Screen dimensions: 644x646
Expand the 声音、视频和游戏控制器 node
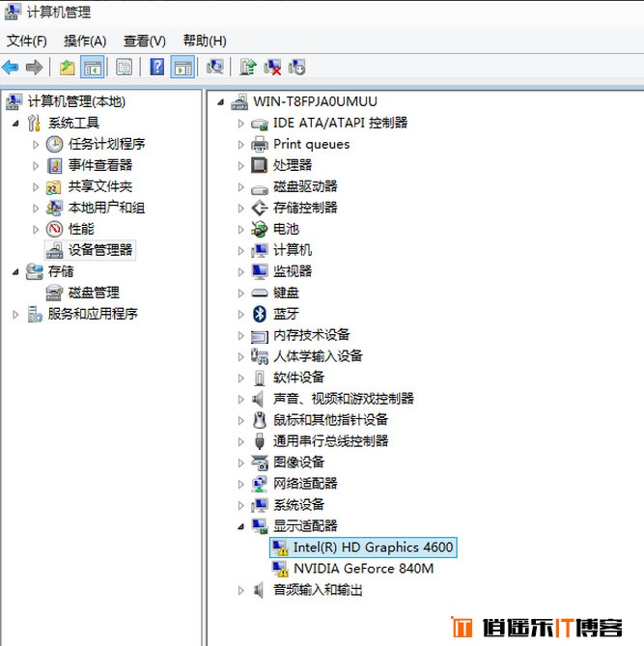(x=241, y=399)
